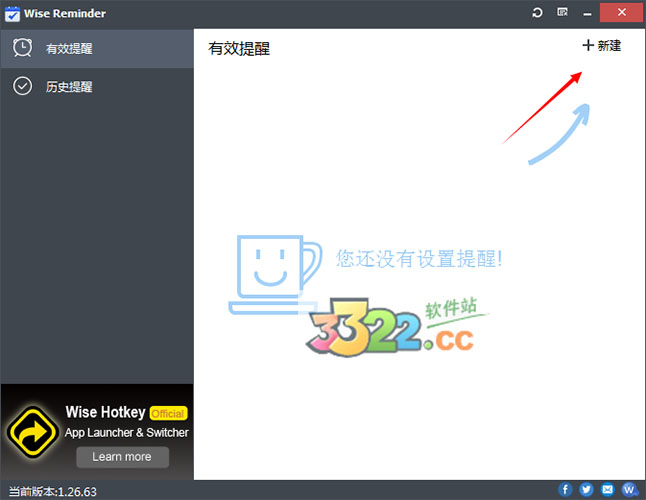Click the email envelope icon
The image size is (646, 500).
click(x=608, y=489)
